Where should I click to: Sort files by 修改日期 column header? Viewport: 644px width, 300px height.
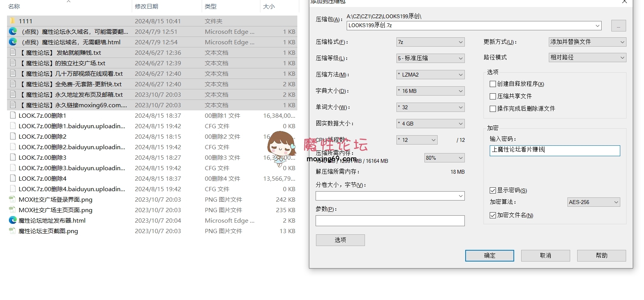click(x=147, y=7)
